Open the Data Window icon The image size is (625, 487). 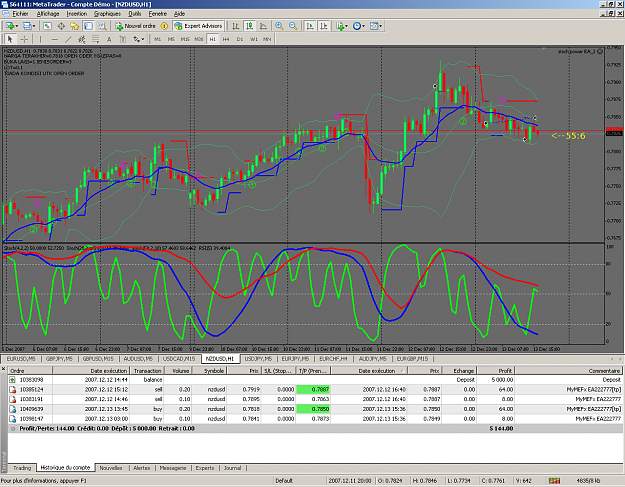61,26
